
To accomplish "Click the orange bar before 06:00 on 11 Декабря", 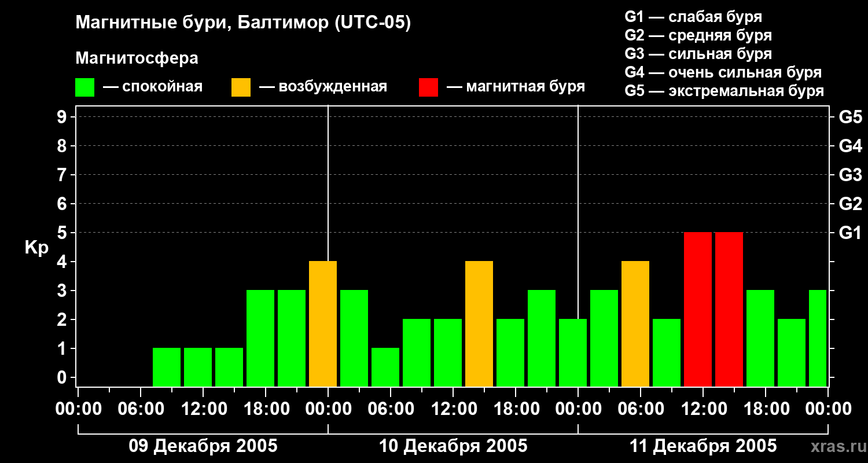I will tap(635, 324).
